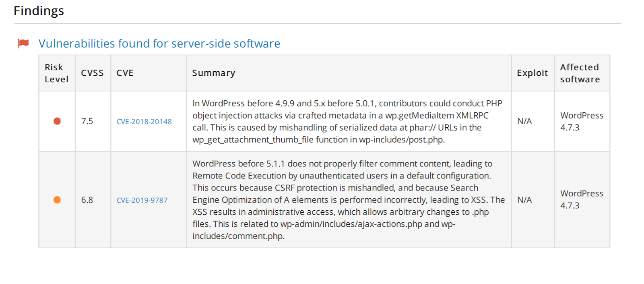Click the orange flag icon beside Vulnerabilities heading
This screenshot has width=644, height=284.
23,43
